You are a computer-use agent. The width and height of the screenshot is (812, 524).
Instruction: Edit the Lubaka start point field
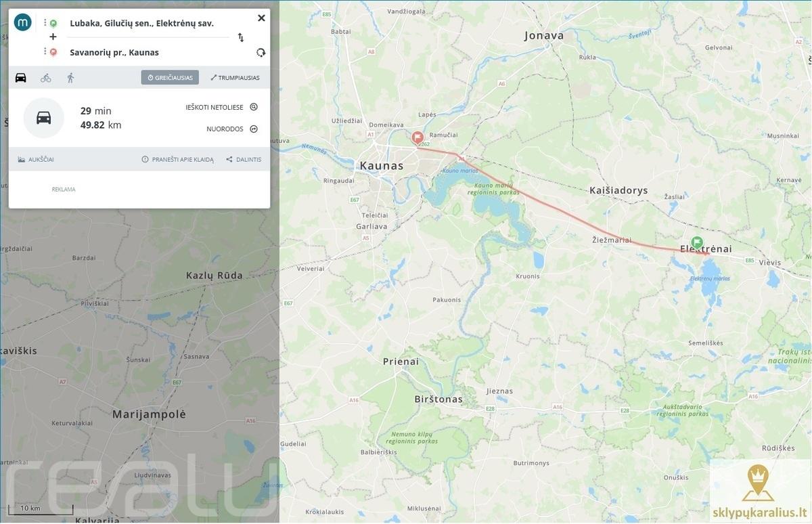coord(142,23)
